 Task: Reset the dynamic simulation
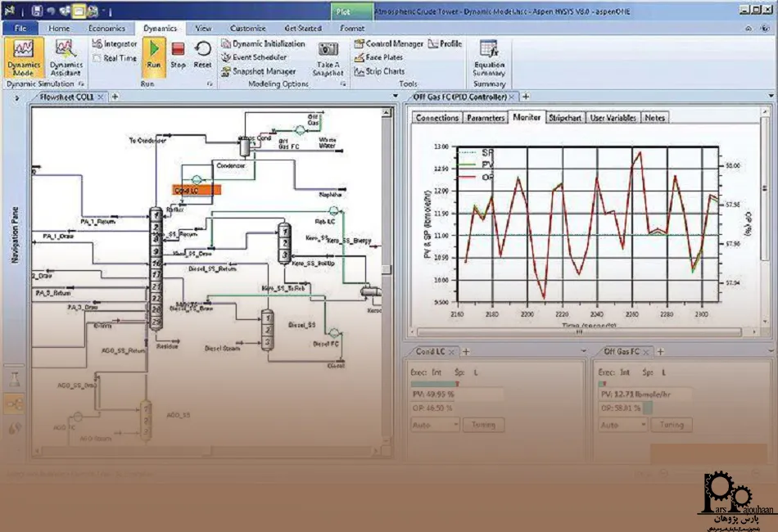click(x=202, y=54)
